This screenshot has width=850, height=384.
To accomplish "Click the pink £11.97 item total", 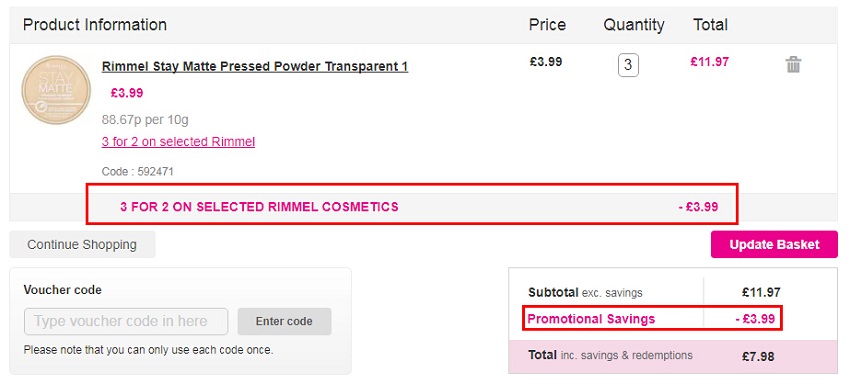I will point(709,62).
